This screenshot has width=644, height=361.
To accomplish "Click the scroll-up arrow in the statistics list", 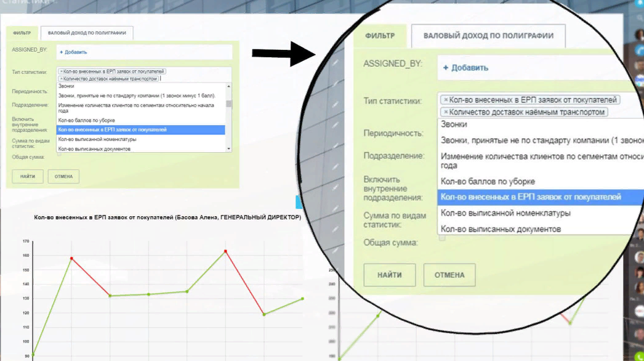I will point(230,86).
